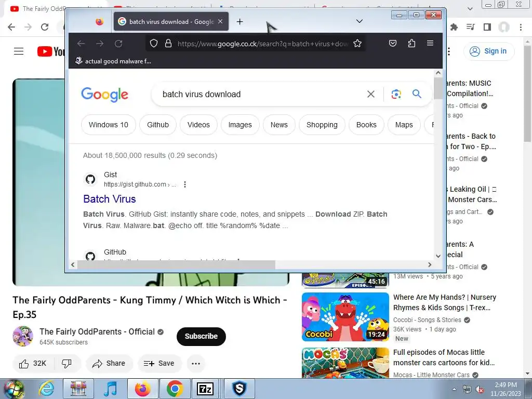Open the Pocket save icon in Firefox
Image resolution: width=532 pixels, height=399 pixels.
pyautogui.click(x=393, y=43)
